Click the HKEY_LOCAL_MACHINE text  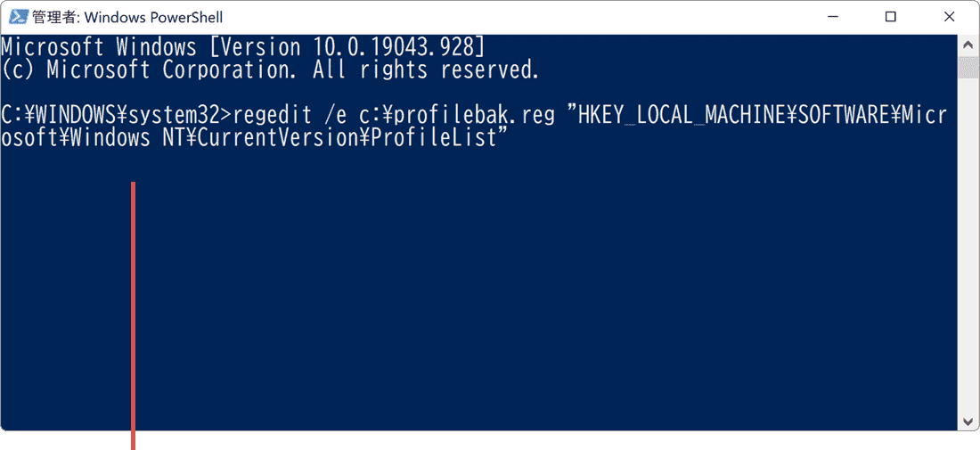(x=667, y=116)
